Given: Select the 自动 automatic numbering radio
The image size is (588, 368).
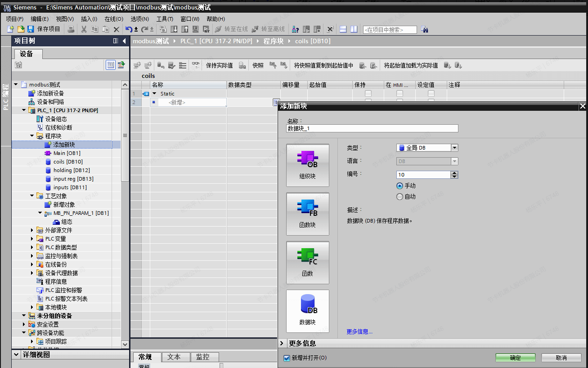Looking at the screenshot, I should pos(399,196).
